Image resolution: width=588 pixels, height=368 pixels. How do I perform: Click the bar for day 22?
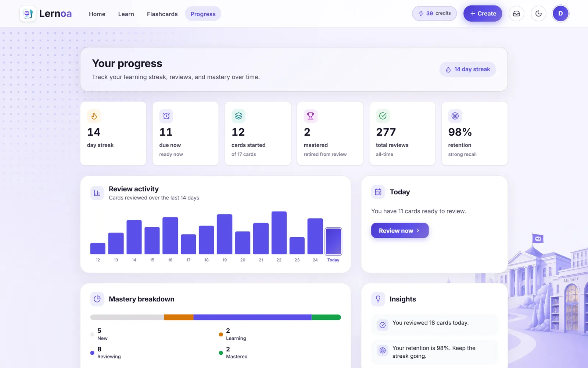pyautogui.click(x=279, y=233)
